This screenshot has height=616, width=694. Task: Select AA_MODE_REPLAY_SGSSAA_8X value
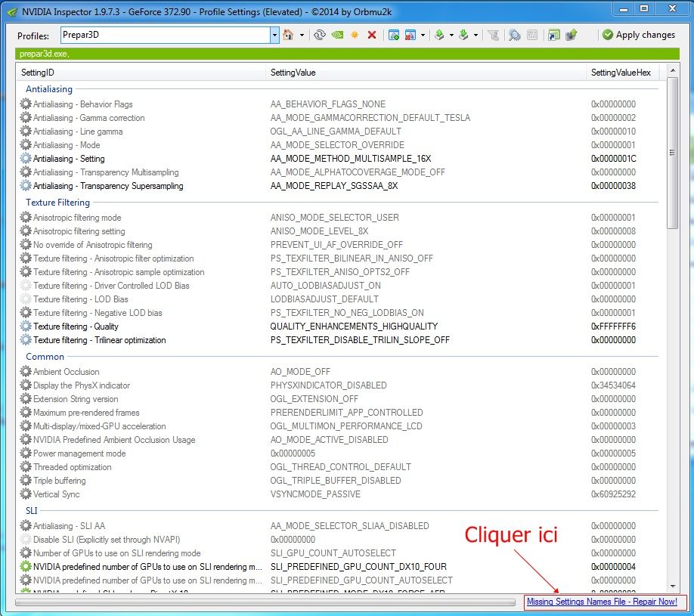pyautogui.click(x=333, y=185)
